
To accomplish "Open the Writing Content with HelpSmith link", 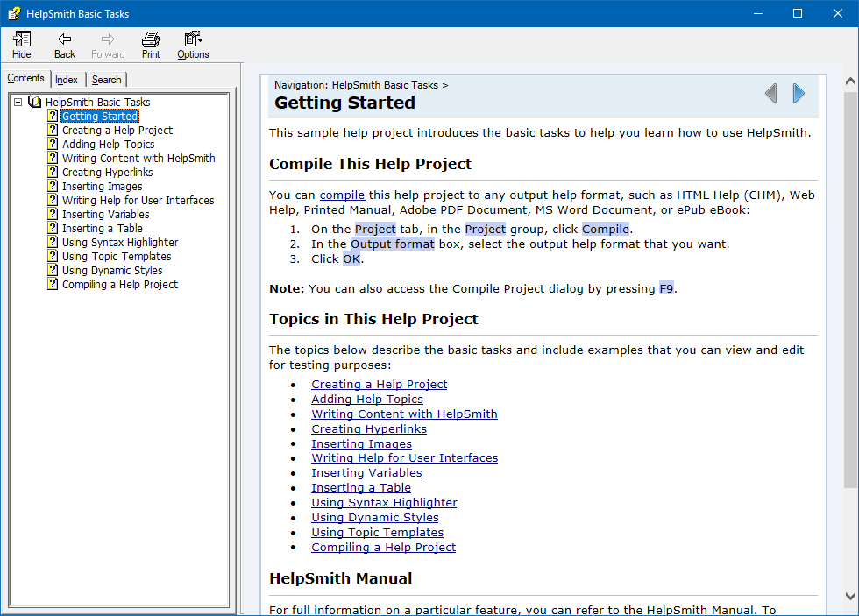I will (x=404, y=414).
